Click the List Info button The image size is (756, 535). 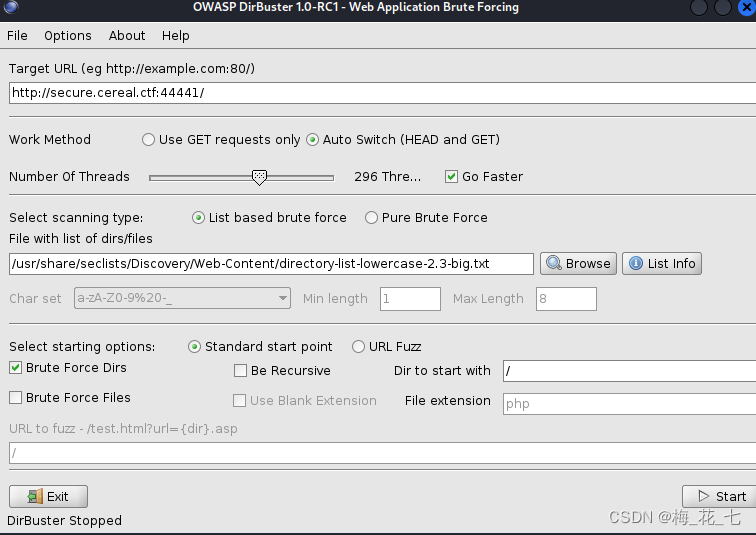tap(662, 264)
